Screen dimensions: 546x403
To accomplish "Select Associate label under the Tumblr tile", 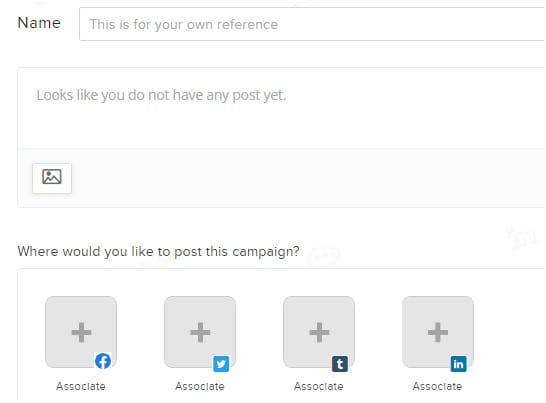I will 319,386.
